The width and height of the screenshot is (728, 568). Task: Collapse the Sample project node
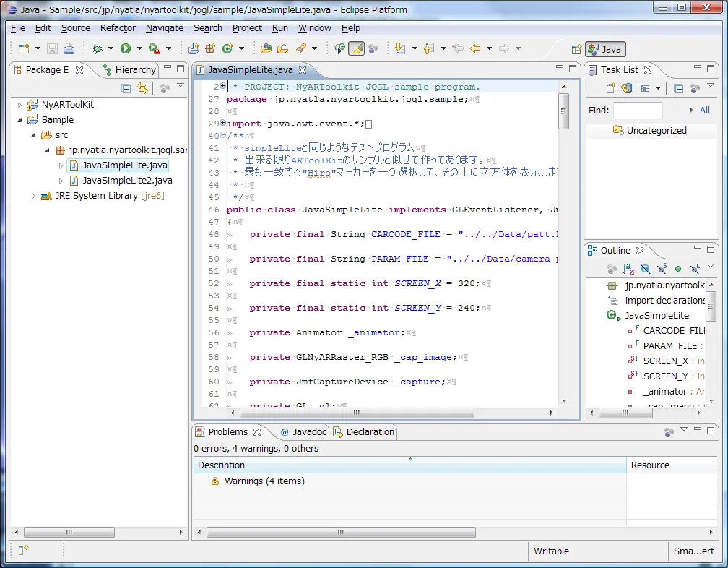[x=19, y=120]
